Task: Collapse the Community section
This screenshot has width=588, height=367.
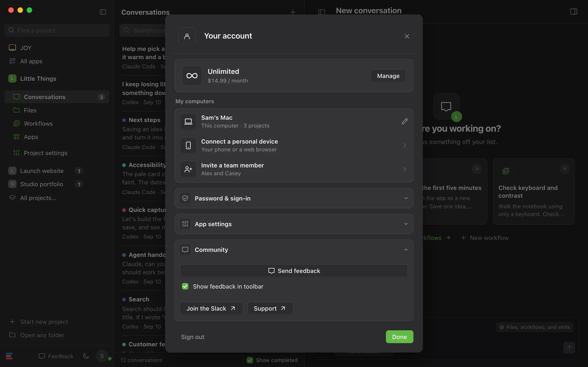Action: (x=294, y=250)
